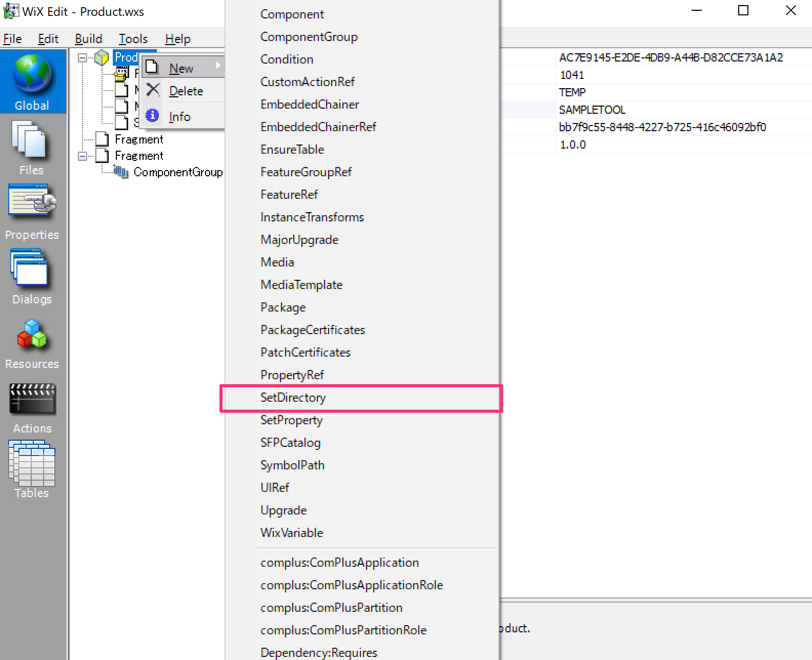Open the Edit menu
This screenshot has height=660, width=812.
[x=48, y=39]
